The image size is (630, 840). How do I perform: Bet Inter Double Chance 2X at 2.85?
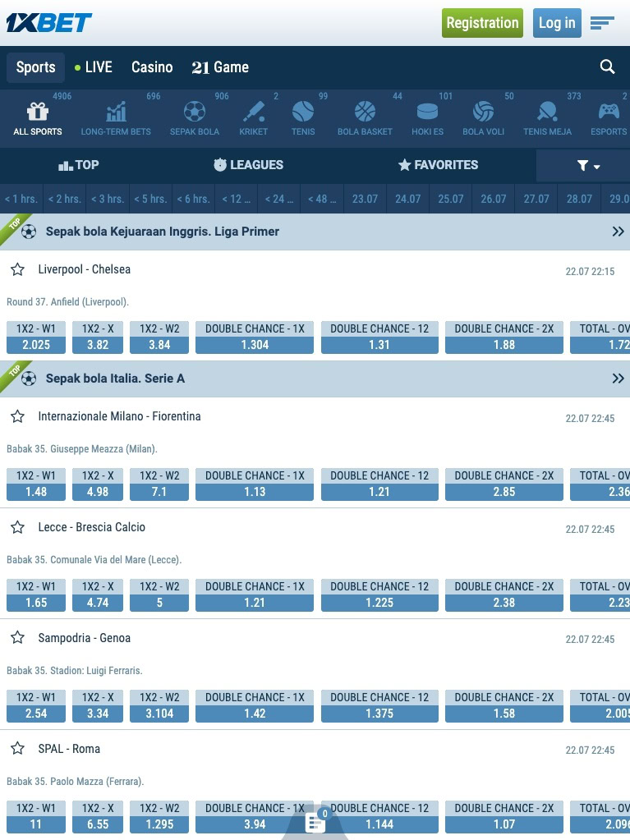504,484
